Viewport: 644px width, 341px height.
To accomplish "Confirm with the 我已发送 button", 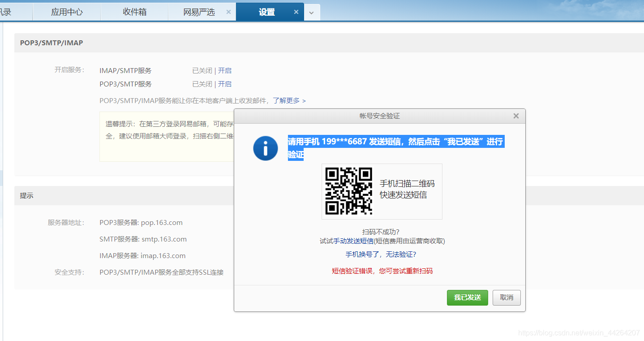I will point(467,297).
